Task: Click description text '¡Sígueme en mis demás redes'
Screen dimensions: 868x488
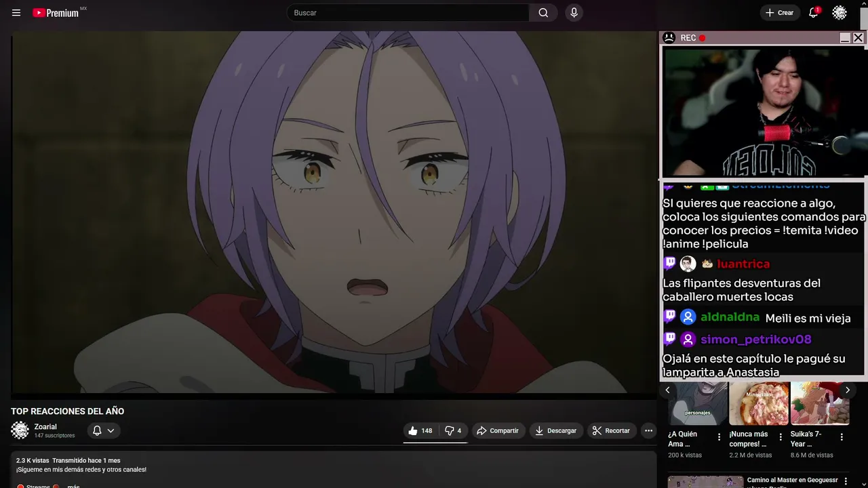Action: point(81,470)
